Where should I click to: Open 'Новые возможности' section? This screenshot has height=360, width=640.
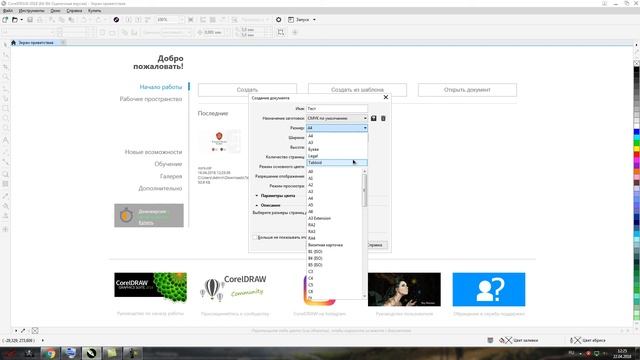pyautogui.click(x=153, y=152)
